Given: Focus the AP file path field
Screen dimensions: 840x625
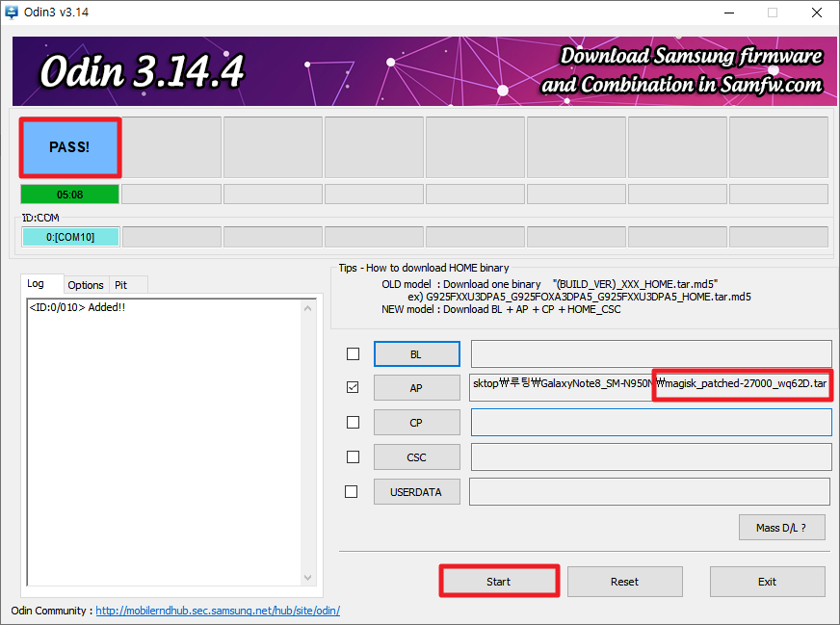Looking at the screenshot, I should click(651, 387).
